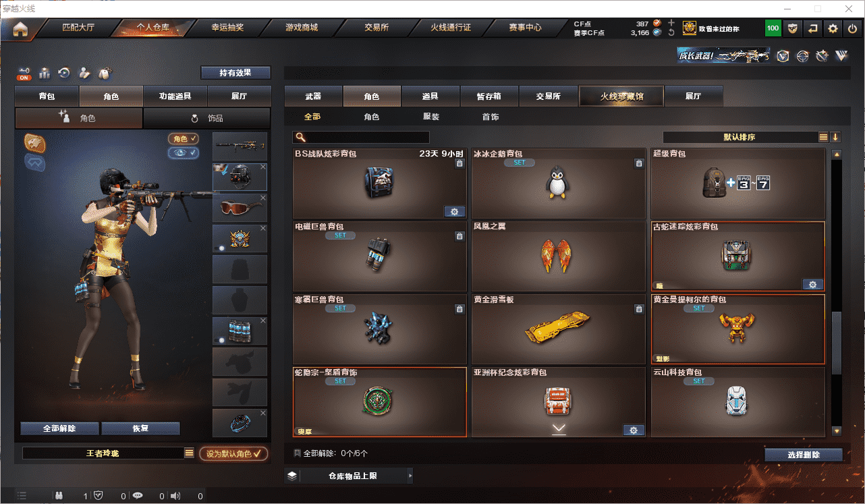865x504 pixels.
Task: Click the search magnifier icon in item list
Action: click(300, 138)
